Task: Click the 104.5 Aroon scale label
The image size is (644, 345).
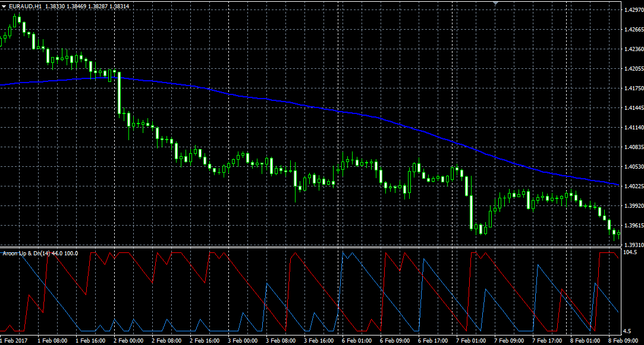Action: [x=630, y=252]
